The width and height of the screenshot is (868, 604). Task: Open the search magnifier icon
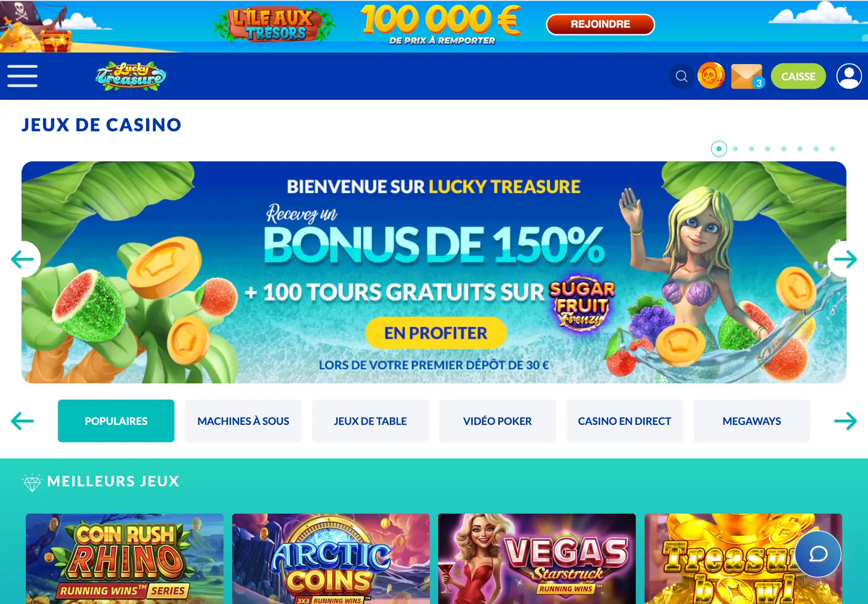[681, 76]
